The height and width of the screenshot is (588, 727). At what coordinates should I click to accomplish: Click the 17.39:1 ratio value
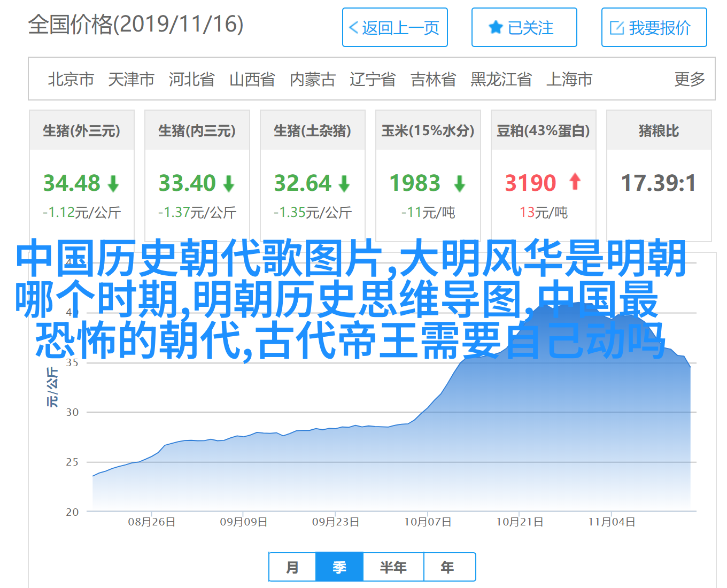pos(659,183)
